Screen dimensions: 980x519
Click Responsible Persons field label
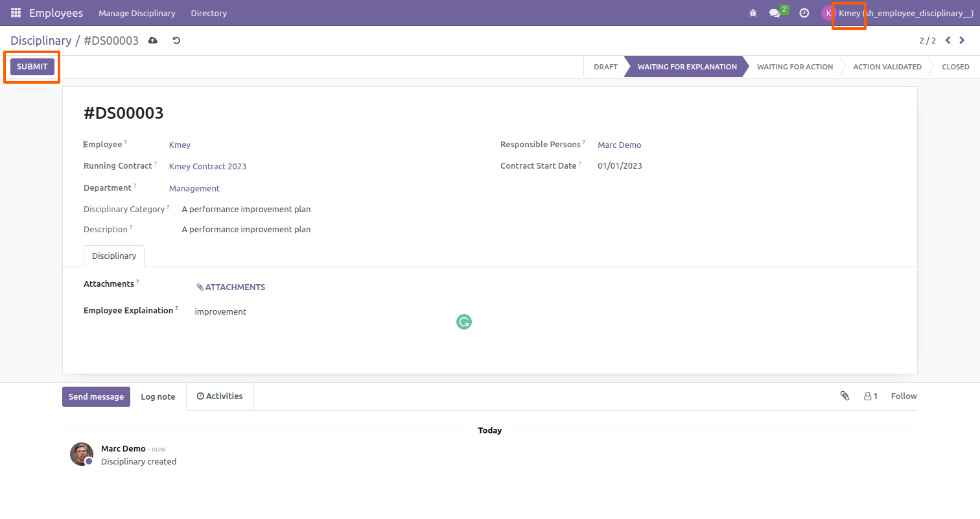point(541,145)
